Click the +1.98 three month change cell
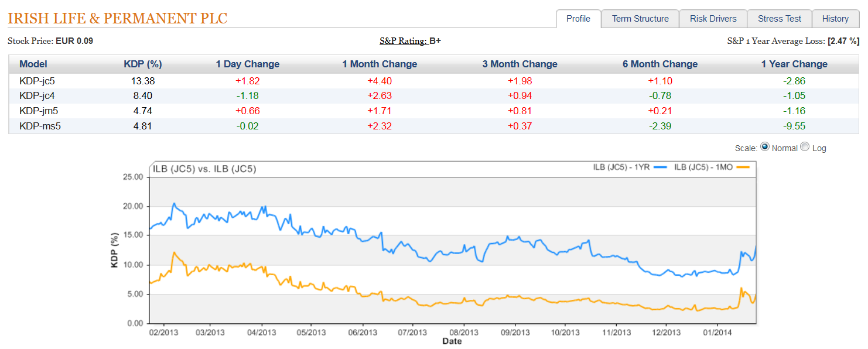 point(520,81)
